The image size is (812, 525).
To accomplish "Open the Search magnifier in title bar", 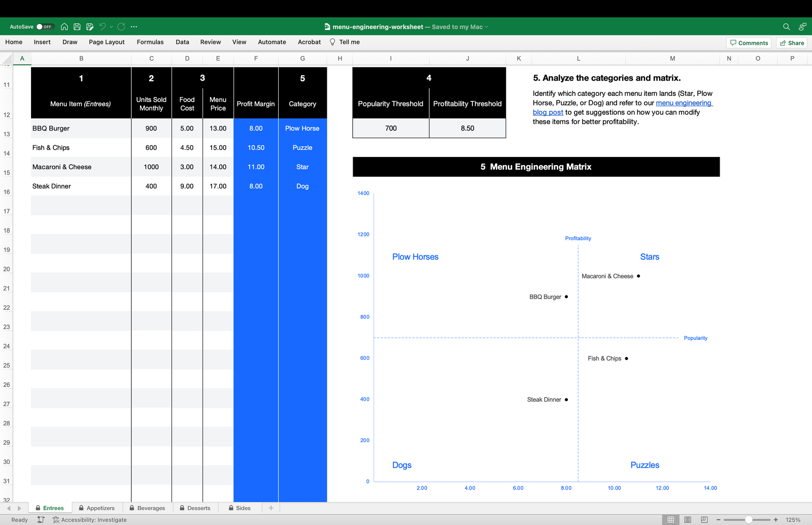I will 786,27.
